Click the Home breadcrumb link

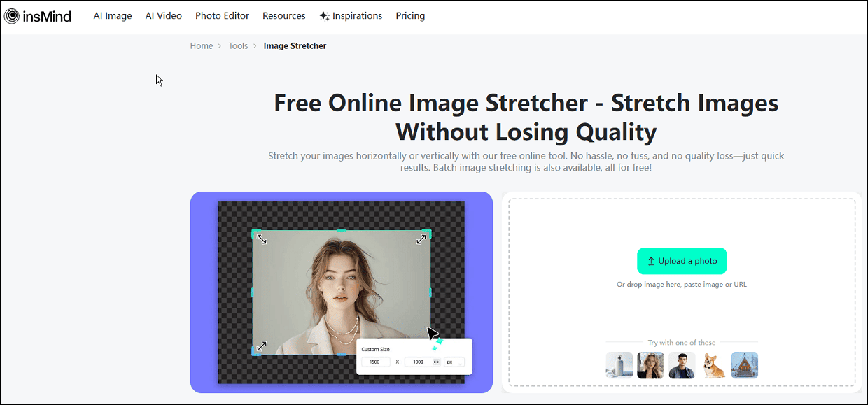202,45
